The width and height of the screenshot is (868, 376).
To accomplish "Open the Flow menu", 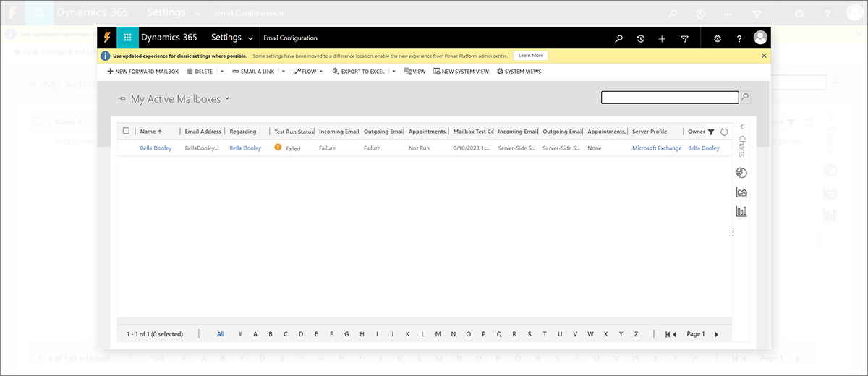I will [307, 72].
